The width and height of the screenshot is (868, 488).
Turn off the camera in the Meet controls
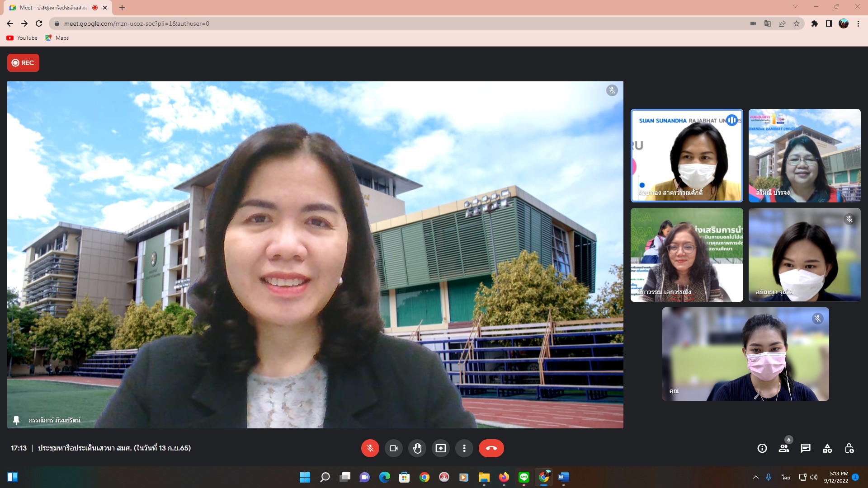pyautogui.click(x=393, y=448)
